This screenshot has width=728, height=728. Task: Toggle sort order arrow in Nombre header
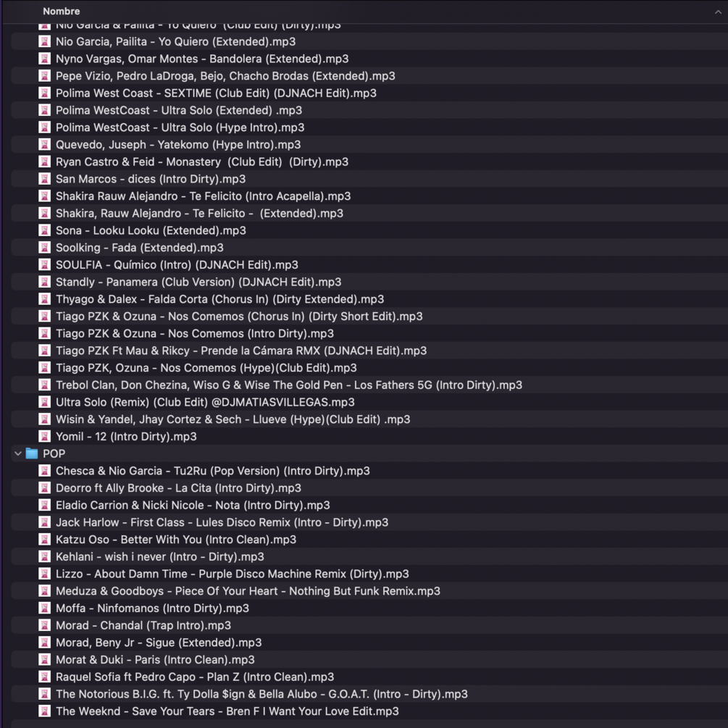pyautogui.click(x=718, y=12)
